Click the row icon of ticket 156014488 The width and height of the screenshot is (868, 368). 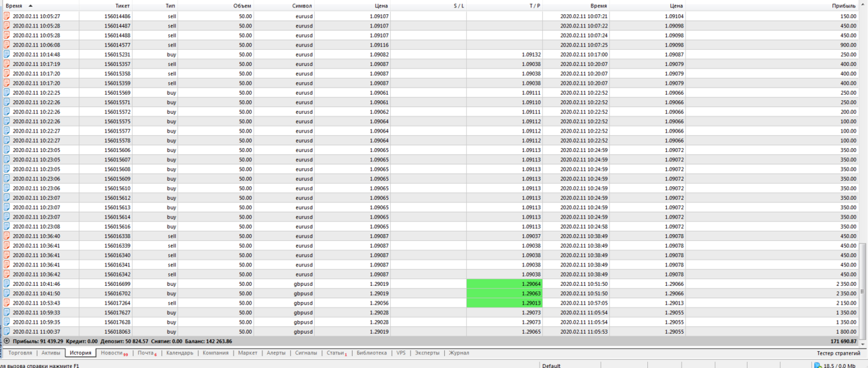click(7, 35)
